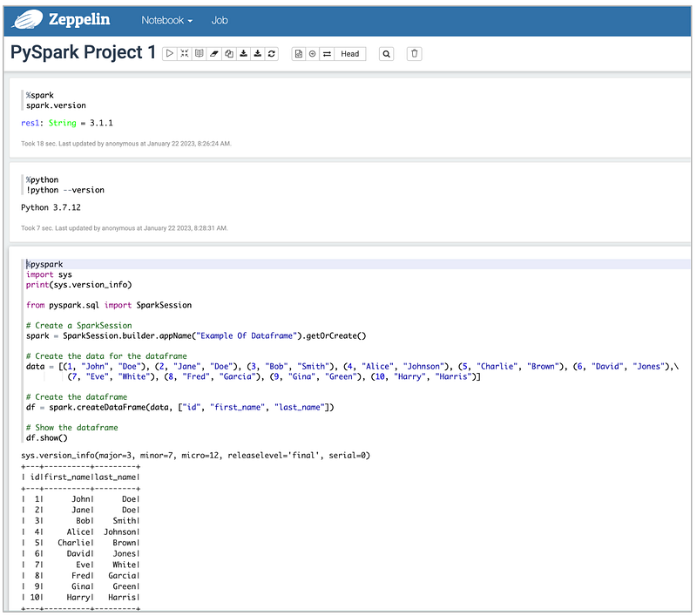This screenshot has width=697, height=616.
Task: Click result text 'res1: String = 3.1.1'
Action: click(x=67, y=123)
